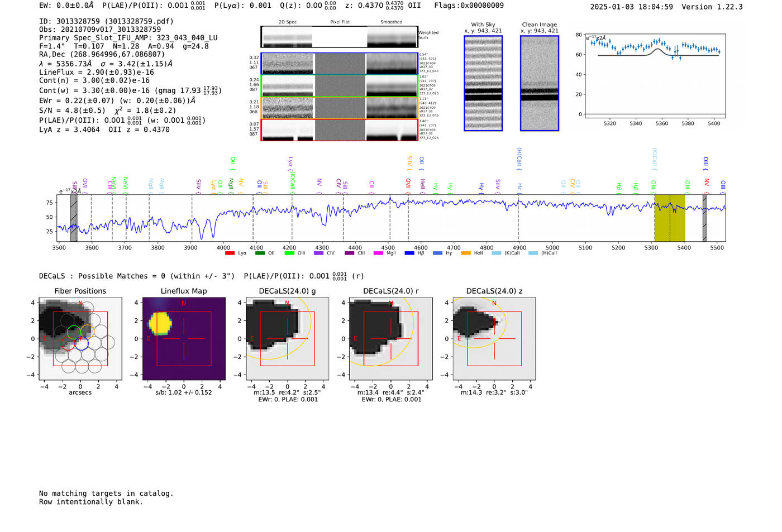Click the Clean Image cutout

[540, 83]
